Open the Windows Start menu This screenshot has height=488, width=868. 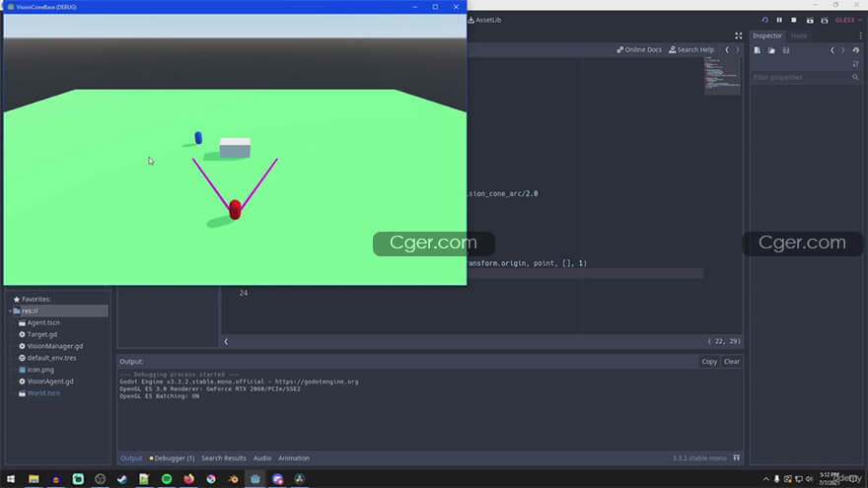pyautogui.click(x=11, y=479)
